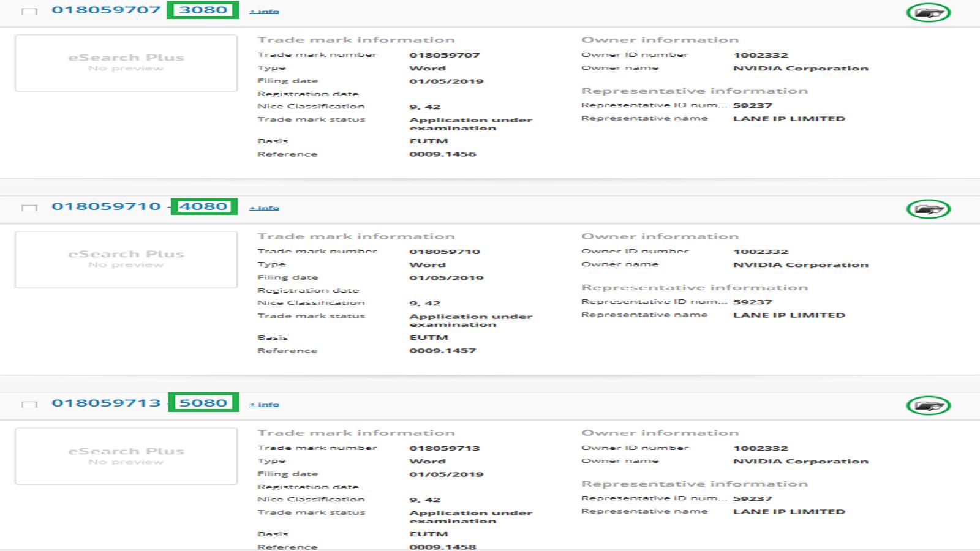Image resolution: width=980 pixels, height=551 pixels.
Task: Click the No preview thumbnail for 5080
Action: 126,456
